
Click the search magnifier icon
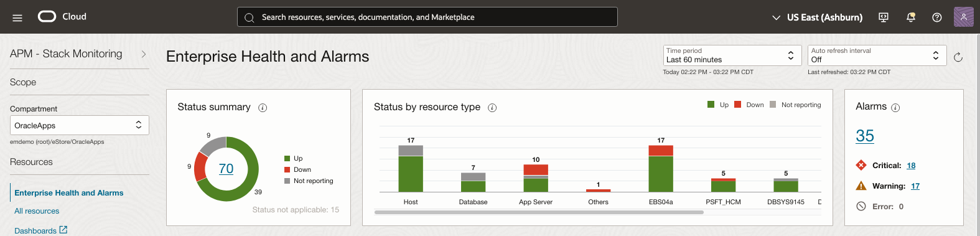[250, 17]
